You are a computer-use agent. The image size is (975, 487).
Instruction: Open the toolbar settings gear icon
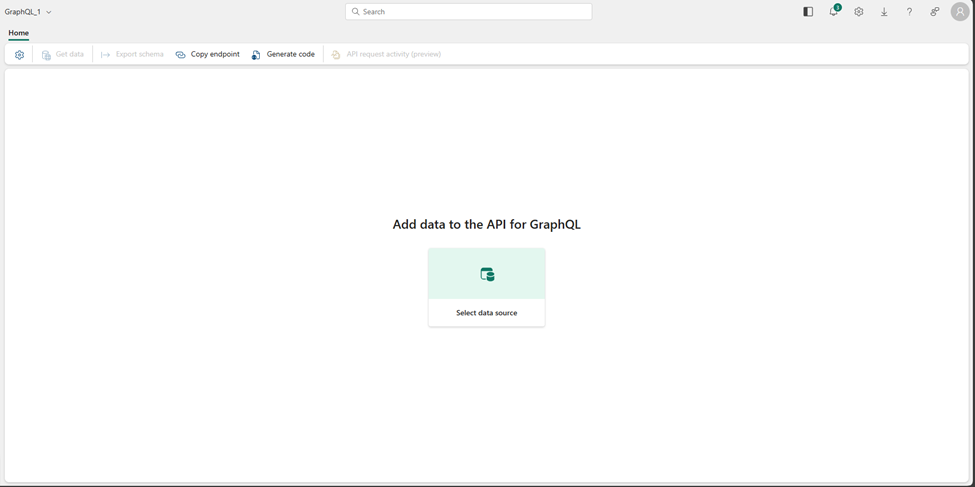[x=19, y=55]
